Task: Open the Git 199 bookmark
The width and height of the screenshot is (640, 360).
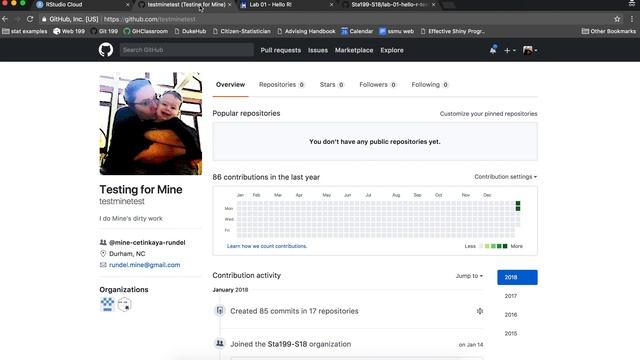Action: tap(104, 31)
